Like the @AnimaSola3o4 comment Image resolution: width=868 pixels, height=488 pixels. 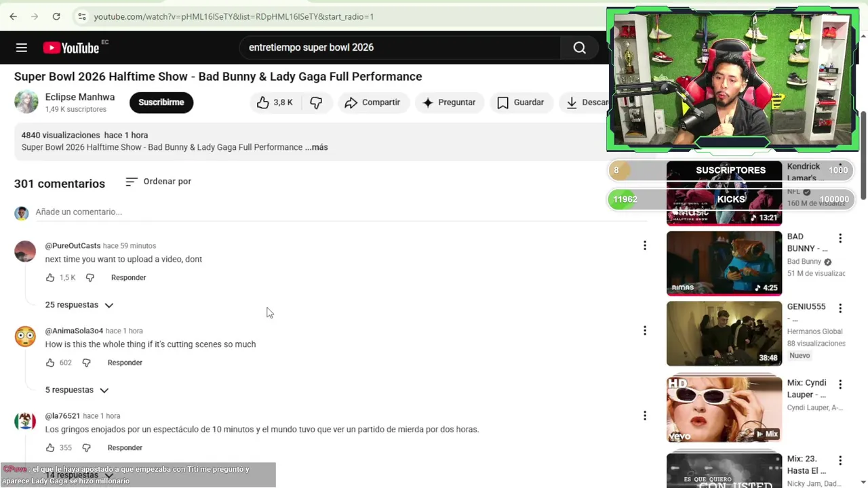[x=50, y=363]
